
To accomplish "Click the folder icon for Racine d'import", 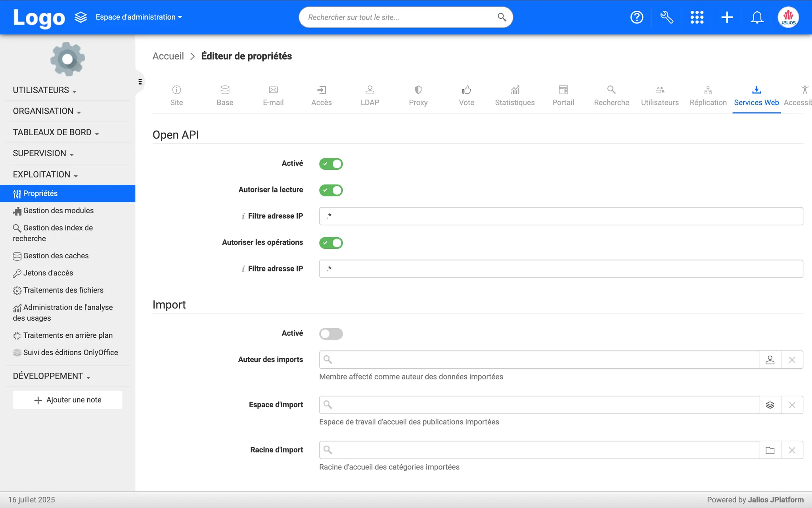I will pos(770,450).
